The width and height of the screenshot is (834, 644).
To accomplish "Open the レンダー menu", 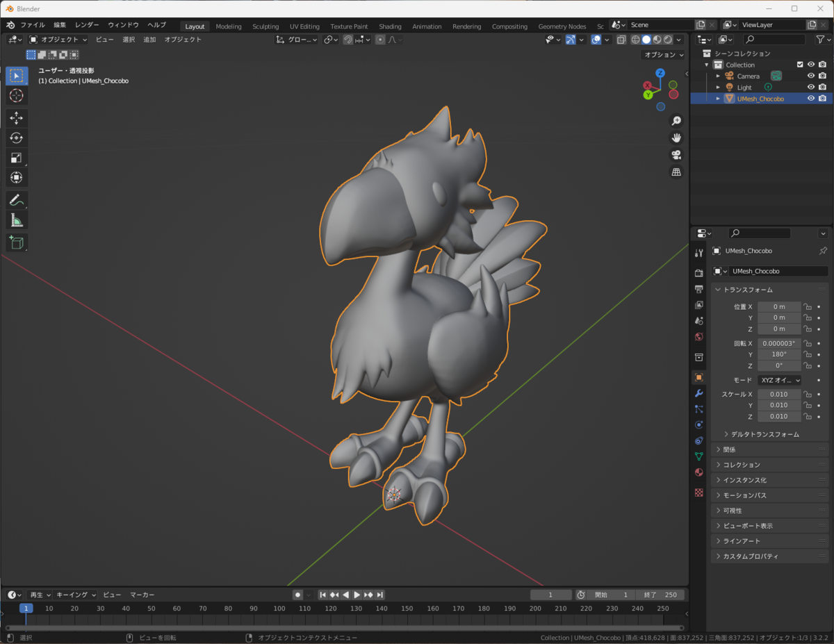I will point(87,25).
